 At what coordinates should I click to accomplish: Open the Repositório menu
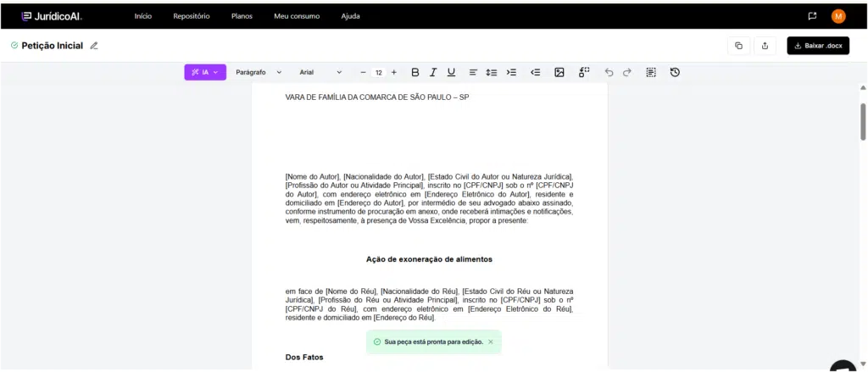191,16
